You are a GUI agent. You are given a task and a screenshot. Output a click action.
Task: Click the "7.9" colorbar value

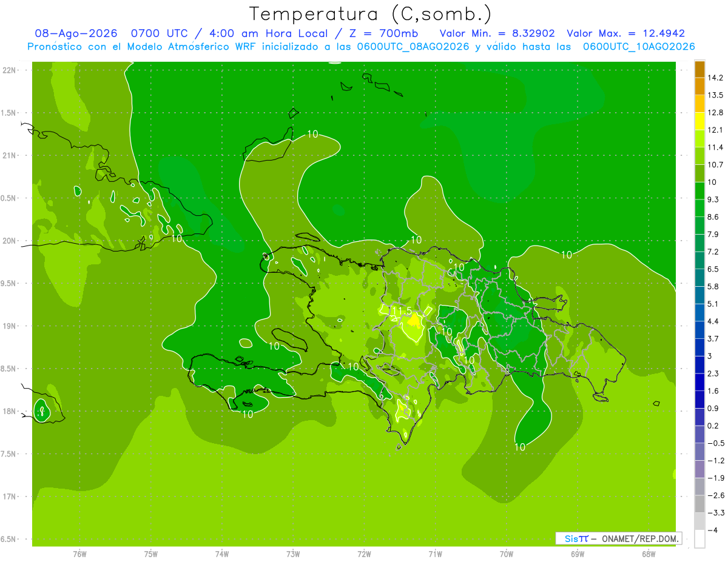(x=714, y=234)
